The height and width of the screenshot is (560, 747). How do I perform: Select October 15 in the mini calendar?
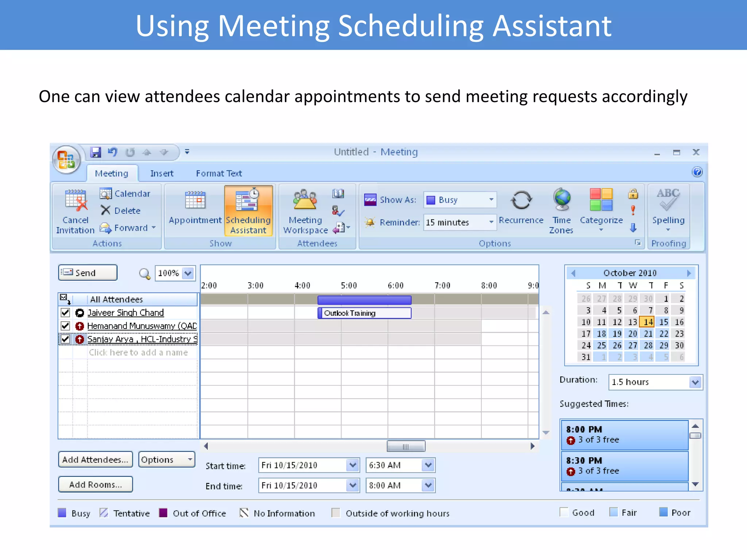tap(664, 322)
